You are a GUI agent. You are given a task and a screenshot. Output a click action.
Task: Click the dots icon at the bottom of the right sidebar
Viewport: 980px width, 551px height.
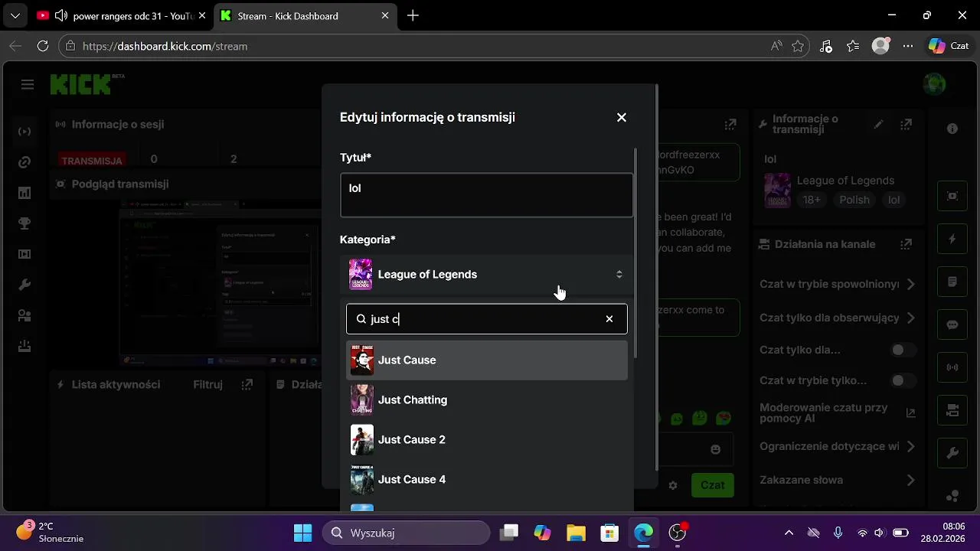pyautogui.click(x=952, y=496)
